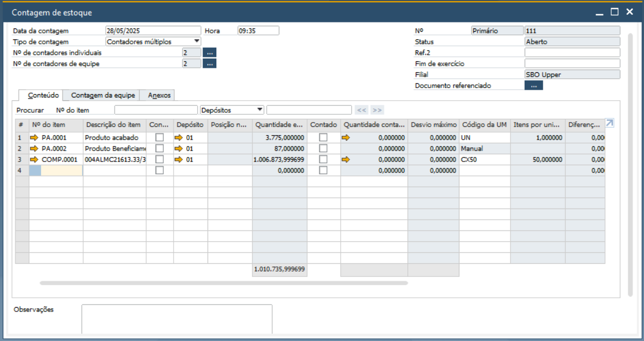This screenshot has height=341, width=644.
Task: Tick the Con... checkbox in row 4
Action: coord(159,170)
